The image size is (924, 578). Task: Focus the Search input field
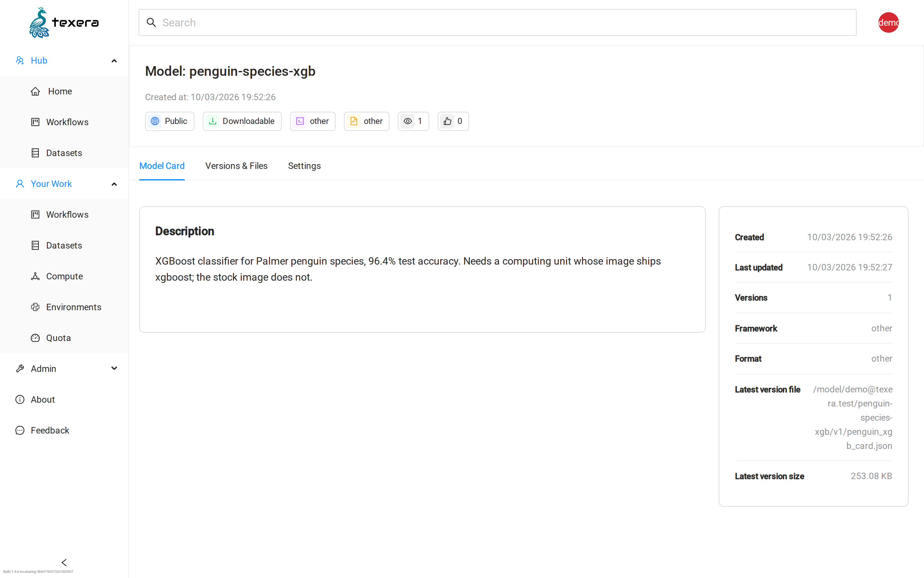click(x=498, y=22)
